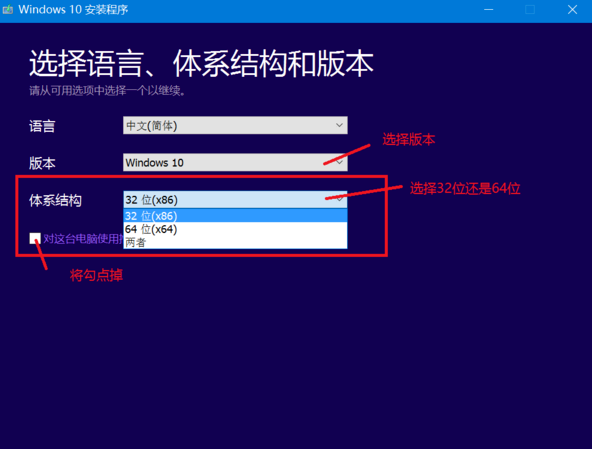This screenshot has width=592, height=450.
Task: Click the 体系结构 combo box field
Action: pyautogui.click(x=235, y=199)
